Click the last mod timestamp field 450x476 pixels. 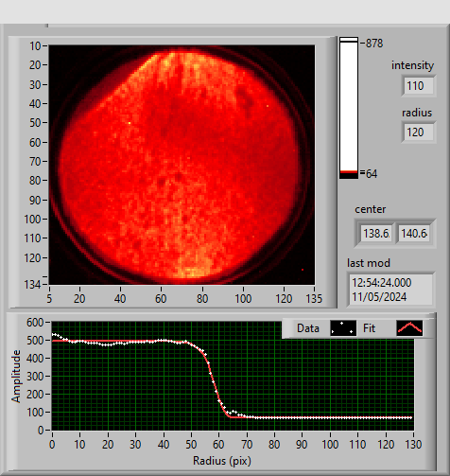[x=390, y=290]
